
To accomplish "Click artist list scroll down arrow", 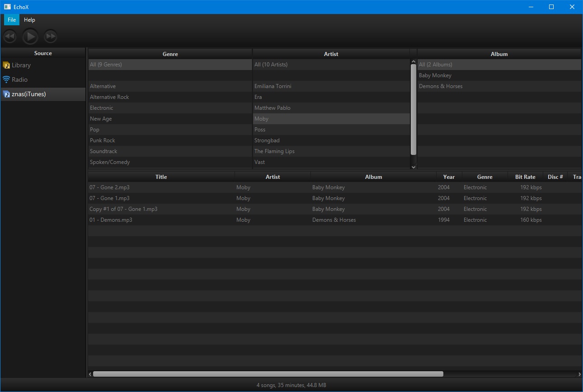I will (413, 167).
